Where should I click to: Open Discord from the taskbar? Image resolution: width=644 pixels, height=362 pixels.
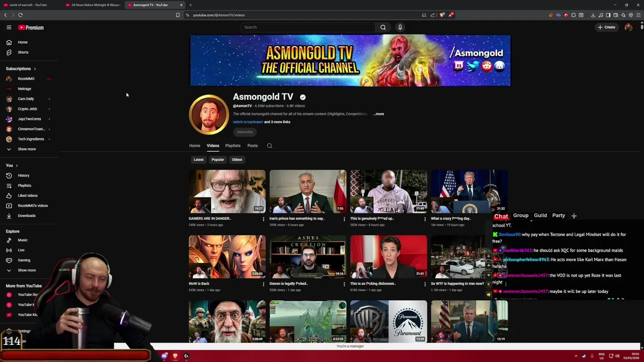pyautogui.click(x=165, y=356)
